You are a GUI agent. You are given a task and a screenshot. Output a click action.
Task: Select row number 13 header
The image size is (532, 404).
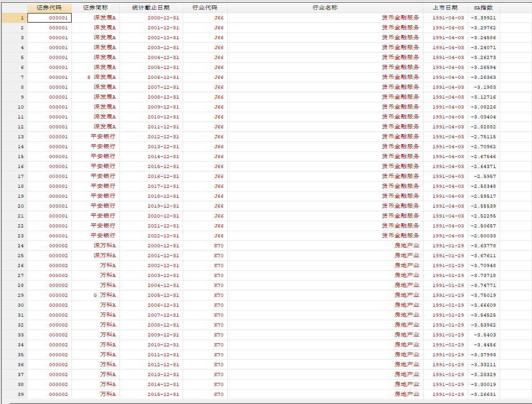click(x=14, y=136)
